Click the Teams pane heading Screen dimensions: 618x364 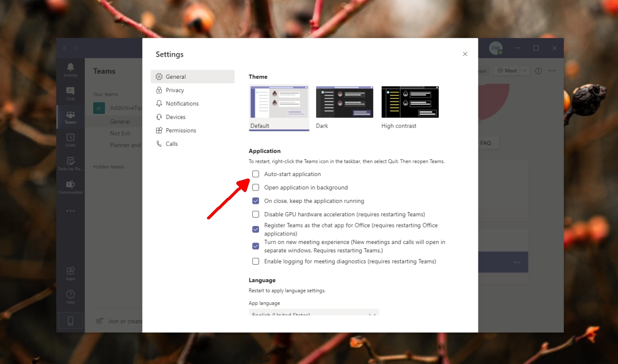104,71
